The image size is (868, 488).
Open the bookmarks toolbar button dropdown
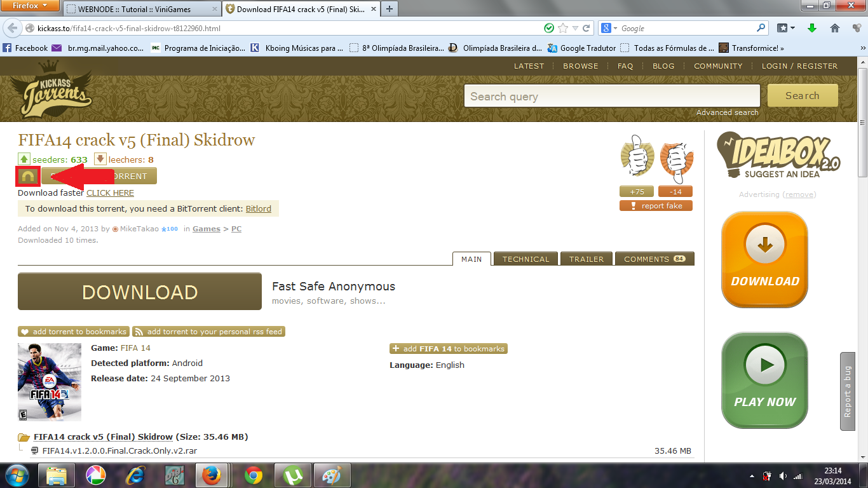[786, 29]
